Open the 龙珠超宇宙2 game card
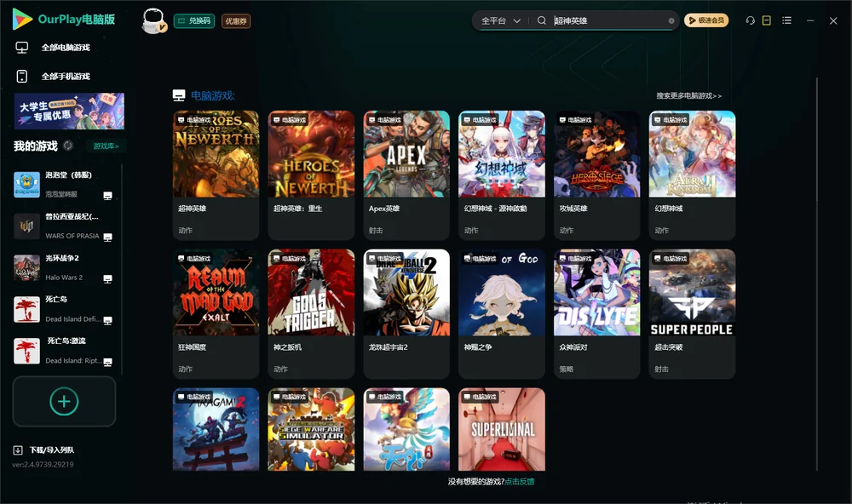This screenshot has height=504, width=852. 406,314
